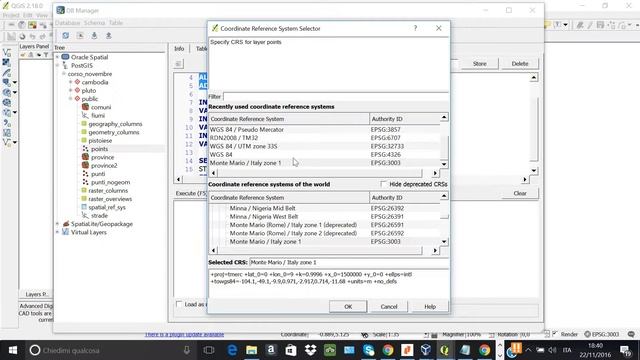Toggle the Load as new layer checkbox

(179, 304)
